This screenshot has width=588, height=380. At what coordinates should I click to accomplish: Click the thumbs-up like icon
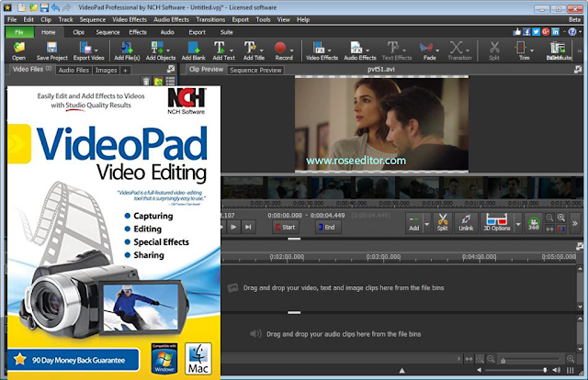tap(517, 32)
